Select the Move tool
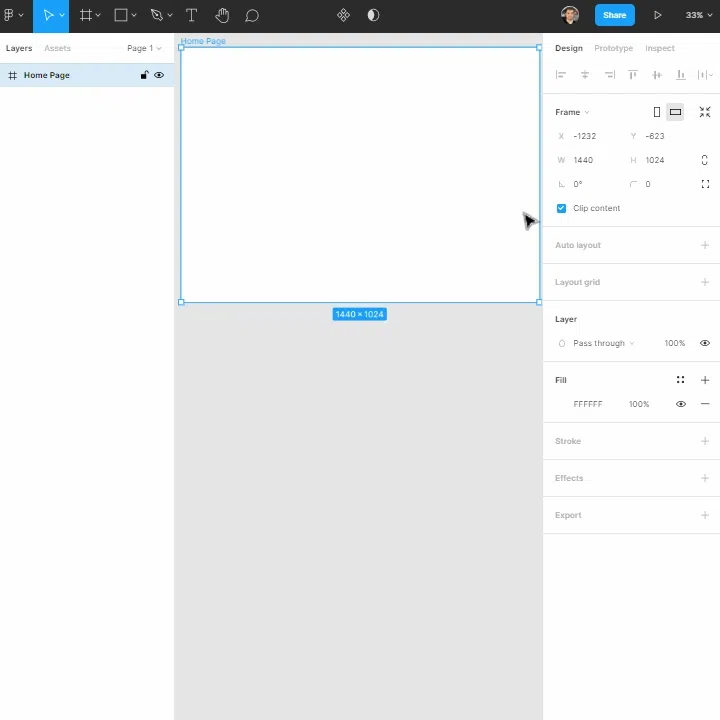The height and width of the screenshot is (720, 720). [x=48, y=15]
